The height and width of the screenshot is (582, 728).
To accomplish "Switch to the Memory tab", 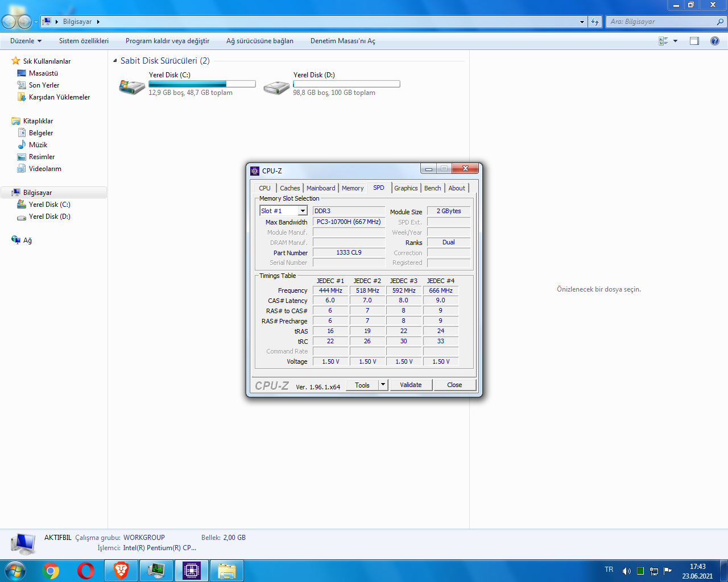I will [x=353, y=188].
